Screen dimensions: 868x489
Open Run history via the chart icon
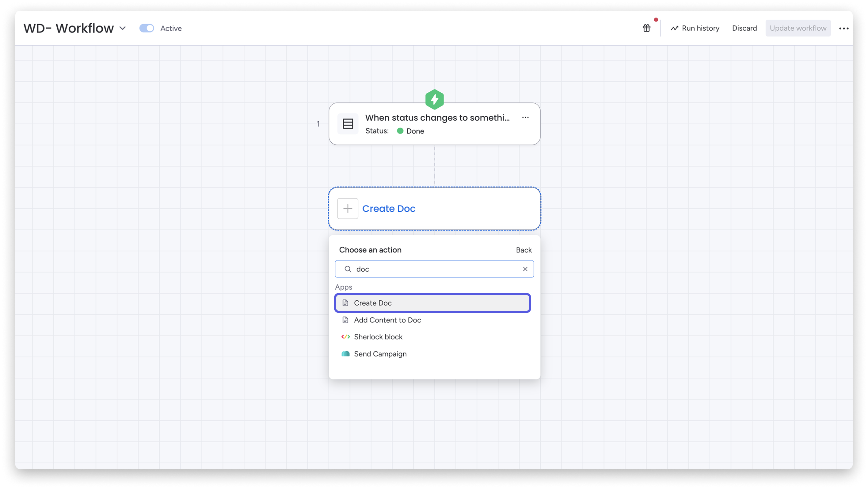pyautogui.click(x=674, y=28)
